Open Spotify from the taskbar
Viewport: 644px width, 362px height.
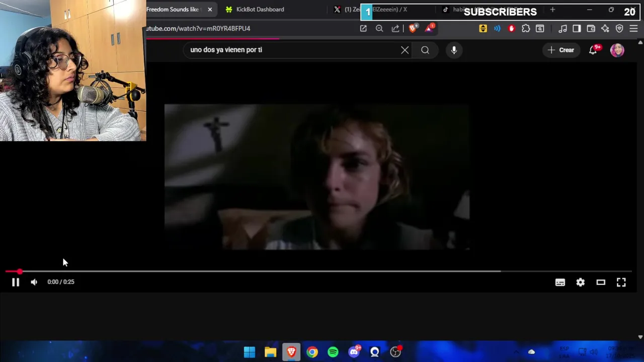pos(333,352)
